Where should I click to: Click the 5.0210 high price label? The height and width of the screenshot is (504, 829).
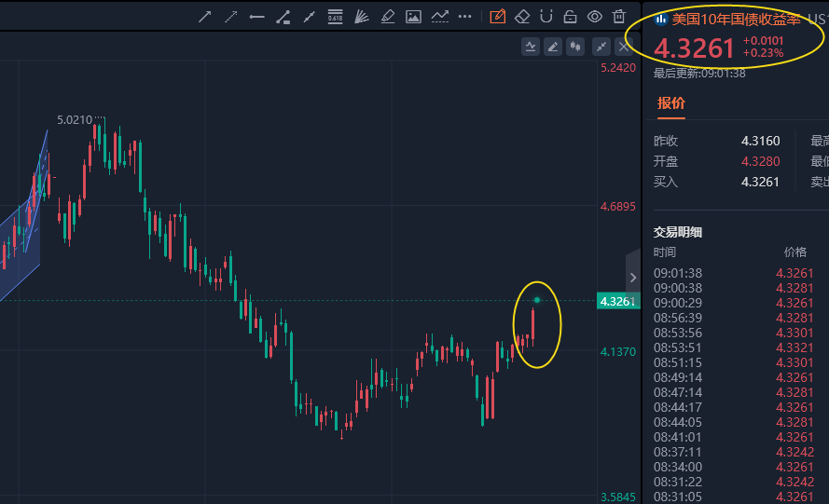tap(75, 120)
